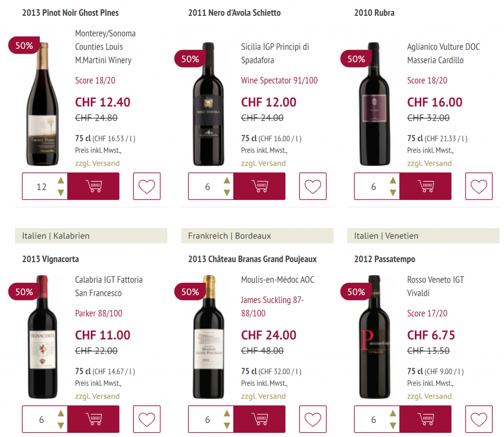The width and height of the screenshot is (504, 437).
Task: Decrease quantity for Nero d'Avola Schietto
Action: click(x=226, y=193)
